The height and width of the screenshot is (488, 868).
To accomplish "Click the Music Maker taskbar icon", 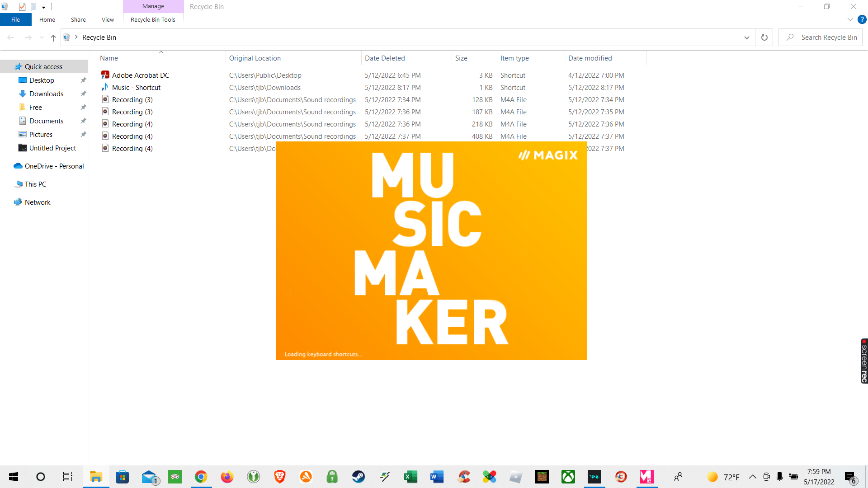I will click(647, 477).
